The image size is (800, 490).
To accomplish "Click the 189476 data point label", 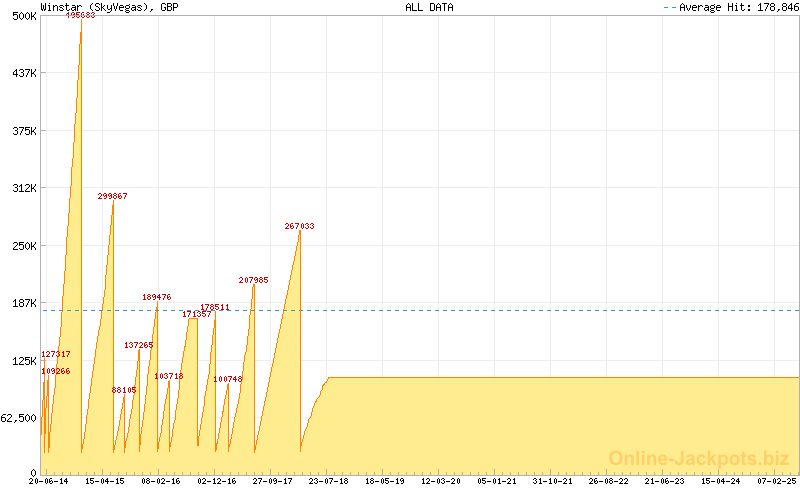I will [157, 297].
